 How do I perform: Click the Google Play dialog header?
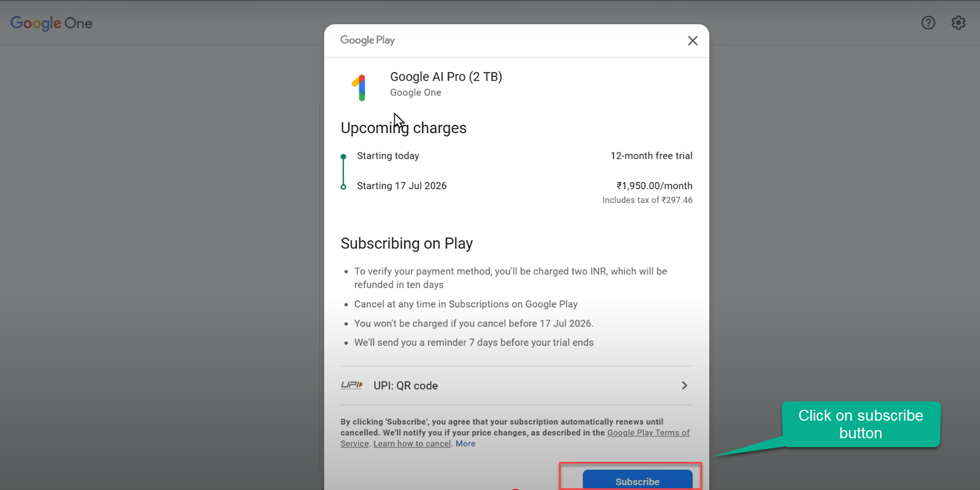click(x=368, y=40)
